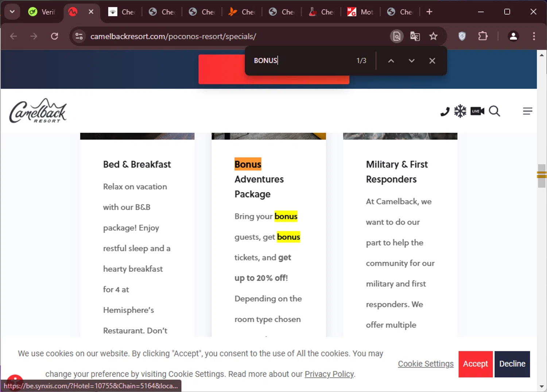Open the browser profile menu
547x392 pixels.
[x=513, y=36]
